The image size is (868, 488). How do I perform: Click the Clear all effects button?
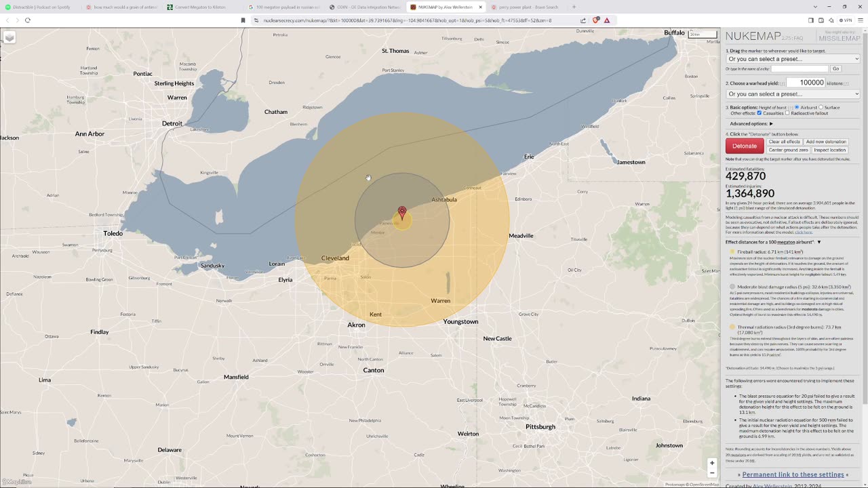point(784,142)
